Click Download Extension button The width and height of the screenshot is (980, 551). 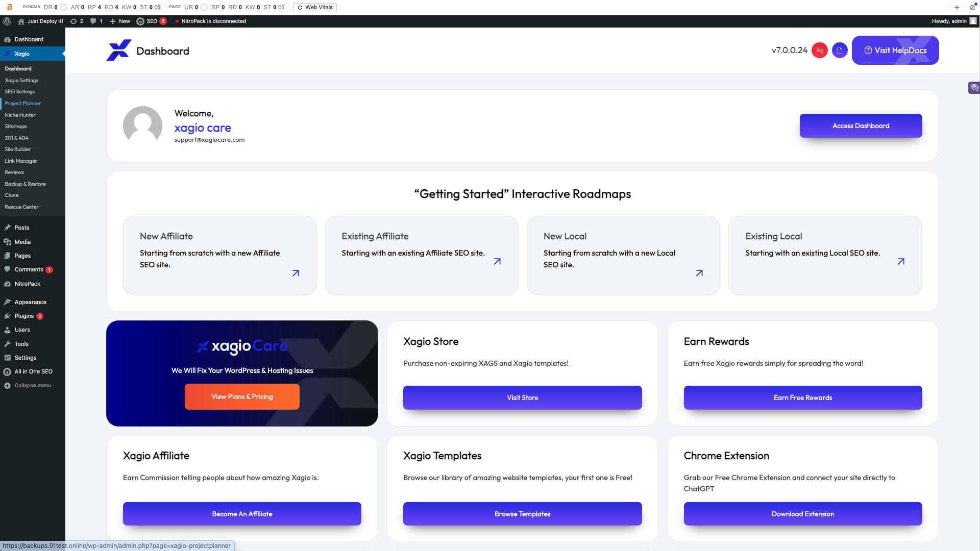tap(803, 514)
